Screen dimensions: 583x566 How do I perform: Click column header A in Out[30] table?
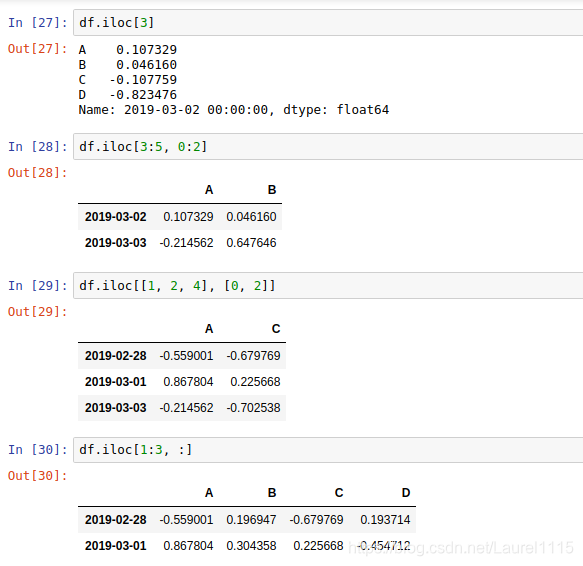tap(209, 493)
